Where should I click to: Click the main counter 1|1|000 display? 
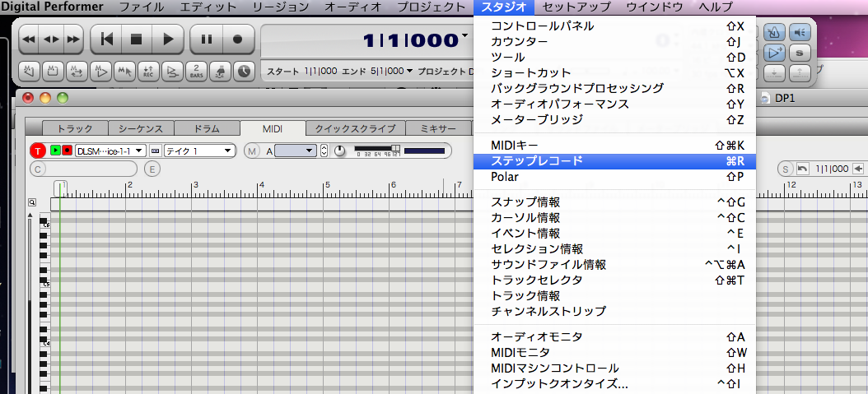click(x=411, y=39)
